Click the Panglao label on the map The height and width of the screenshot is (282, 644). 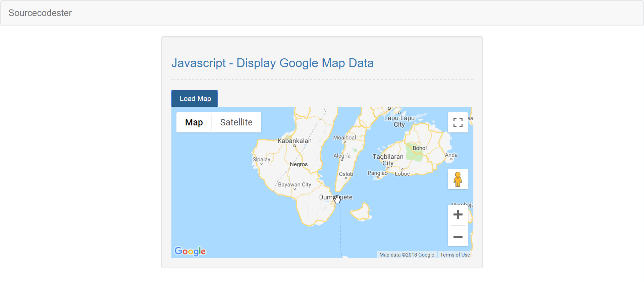(x=377, y=173)
